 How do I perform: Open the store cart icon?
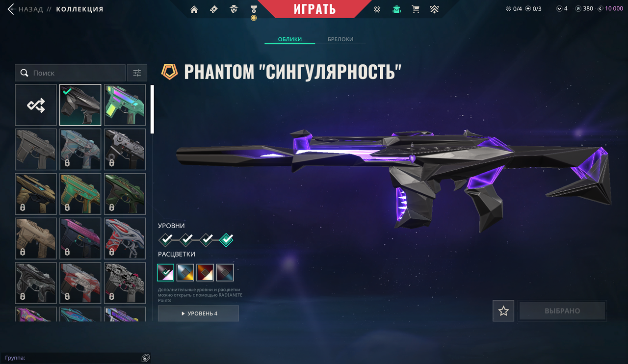point(416,9)
